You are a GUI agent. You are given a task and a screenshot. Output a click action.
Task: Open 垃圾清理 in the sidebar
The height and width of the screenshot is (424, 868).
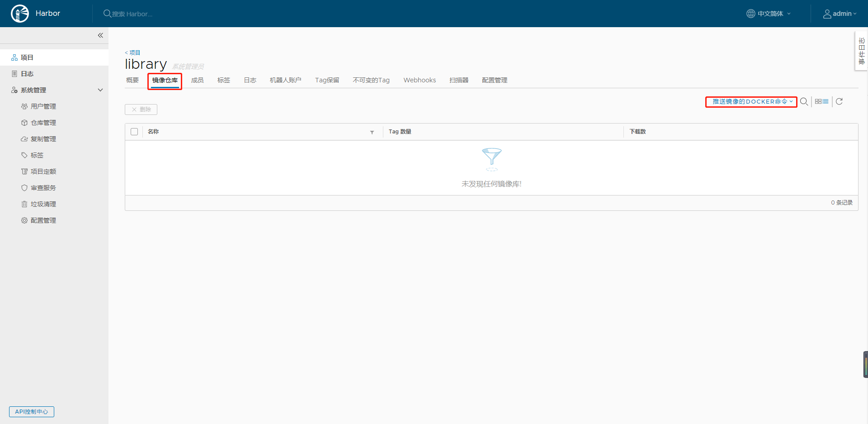pyautogui.click(x=43, y=204)
